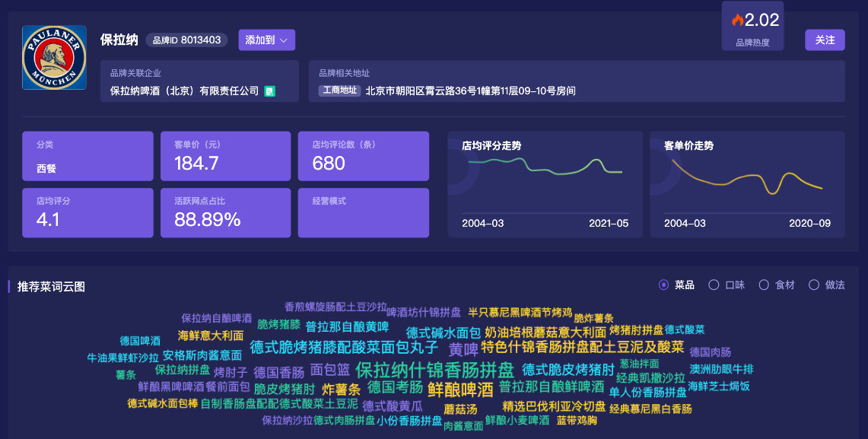
Task: Click the 鲜酿小麦啤酒 word
Action: 517,420
